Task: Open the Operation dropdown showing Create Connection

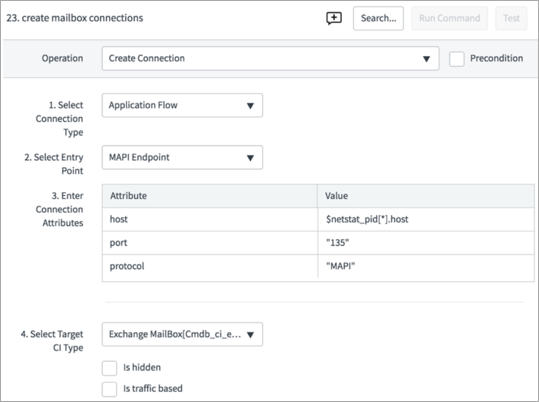Action: click(270, 58)
